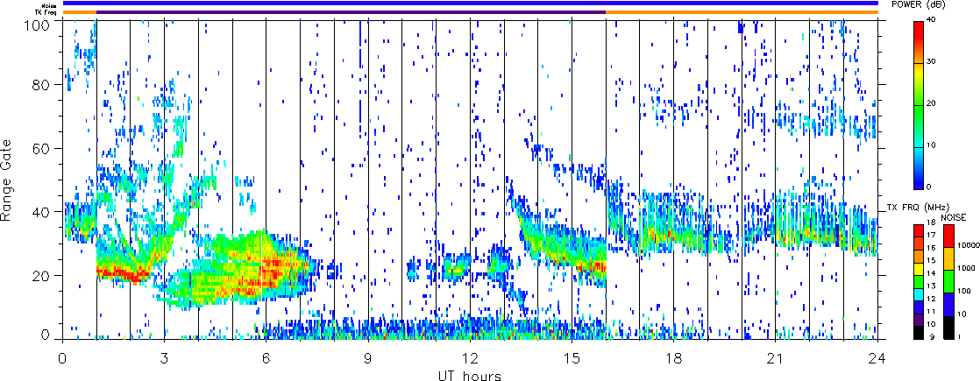Click the '6' tick on the UT hours axis
This screenshot has height=381, width=980.
(266, 358)
